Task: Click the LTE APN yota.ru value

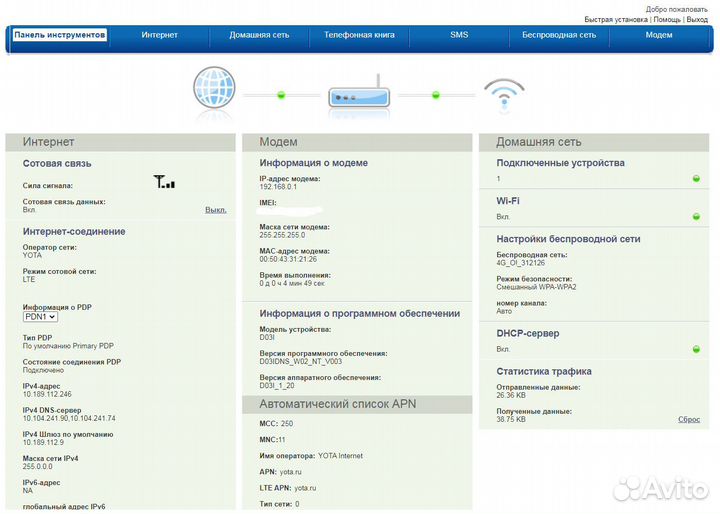Action: (305, 488)
